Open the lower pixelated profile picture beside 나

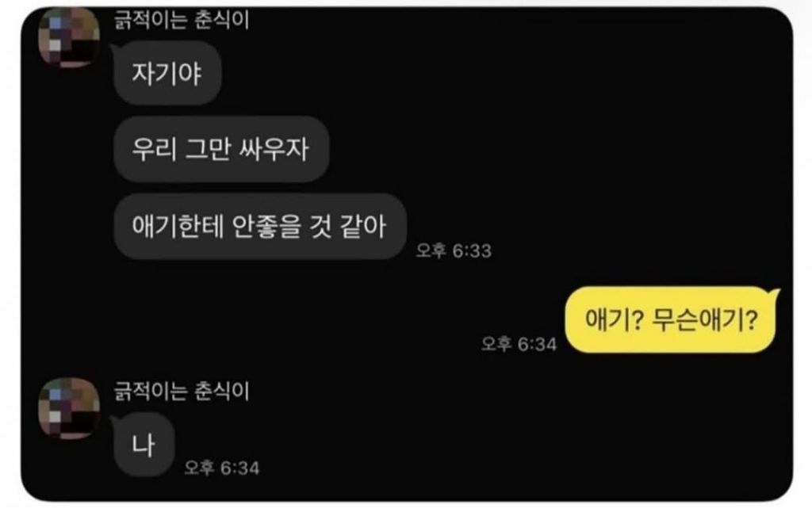click(x=69, y=408)
